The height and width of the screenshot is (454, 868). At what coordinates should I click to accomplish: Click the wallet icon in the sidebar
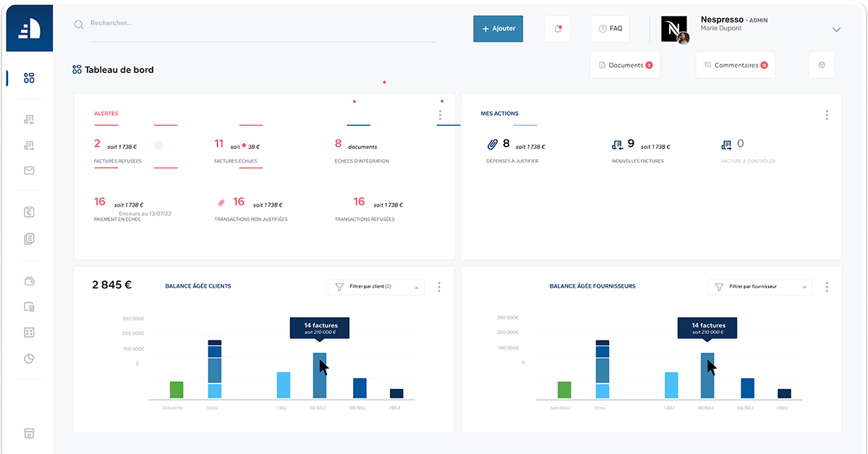pyautogui.click(x=29, y=281)
